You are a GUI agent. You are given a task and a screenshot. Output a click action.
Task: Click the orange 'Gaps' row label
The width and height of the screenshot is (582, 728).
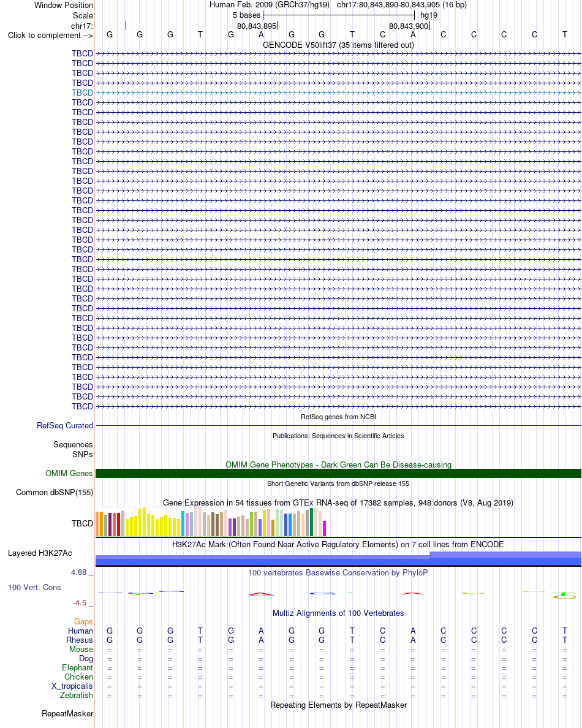(x=83, y=621)
